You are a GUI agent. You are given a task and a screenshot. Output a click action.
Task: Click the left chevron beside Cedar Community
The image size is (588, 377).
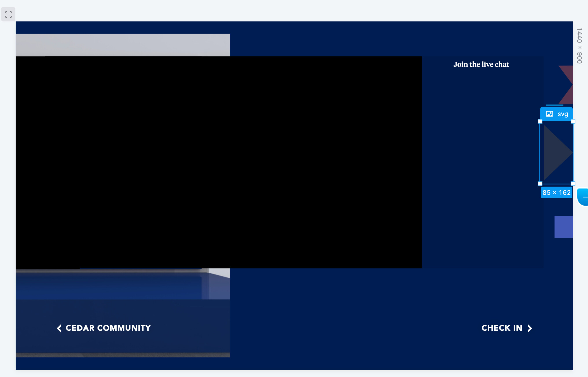59,328
